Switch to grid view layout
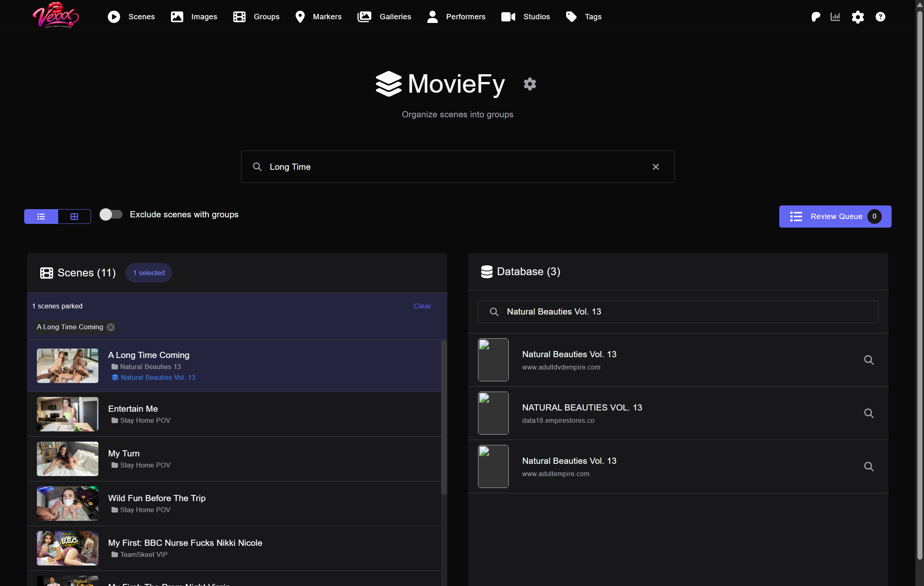Viewport: 924px width, 586px height. click(74, 217)
